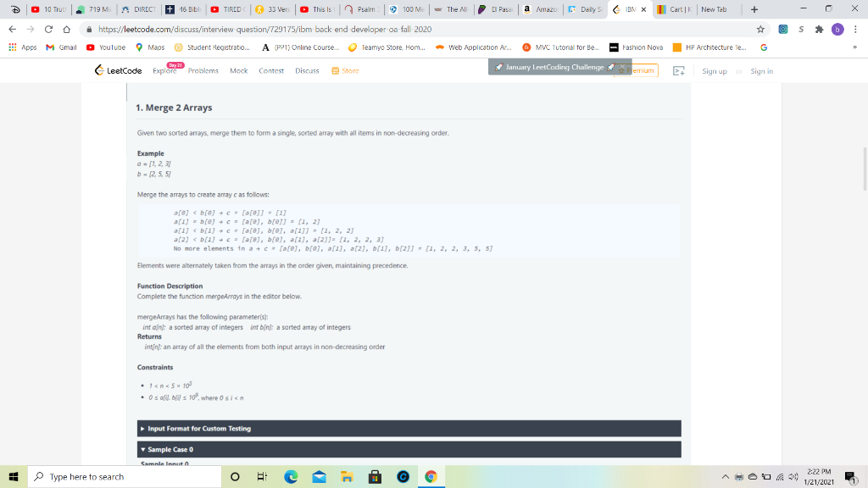Open the LeetCode Store

(x=345, y=71)
